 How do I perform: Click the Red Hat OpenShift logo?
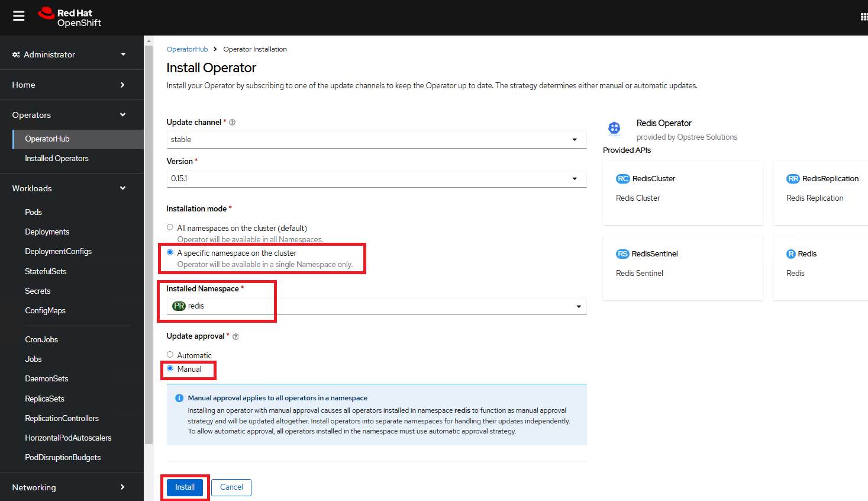pyautogui.click(x=70, y=17)
